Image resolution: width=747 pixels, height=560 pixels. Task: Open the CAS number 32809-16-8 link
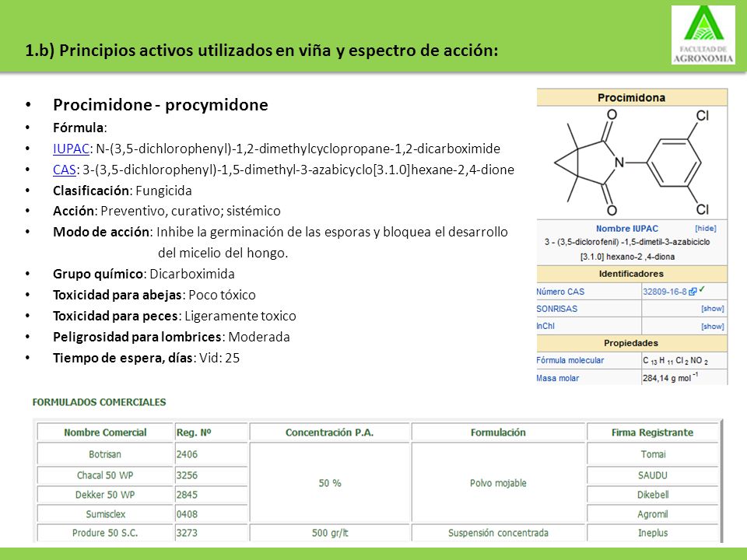point(665,292)
